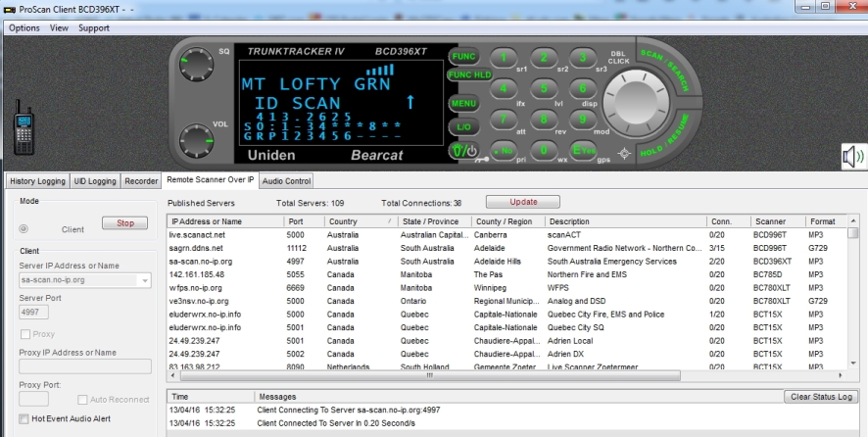868x437 pixels.
Task: Select the ve3nsv.no-ip.org server row
Action: [x=507, y=302]
